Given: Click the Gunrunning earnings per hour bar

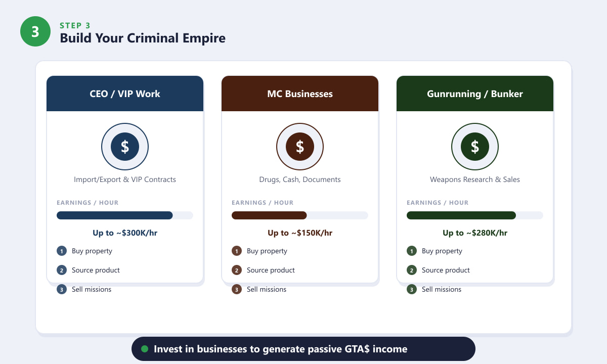Looking at the screenshot, I should click(475, 215).
